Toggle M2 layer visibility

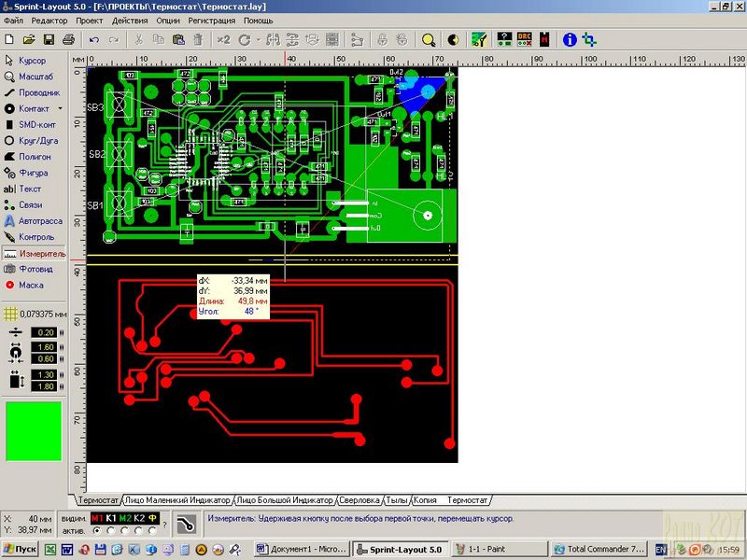(125, 518)
